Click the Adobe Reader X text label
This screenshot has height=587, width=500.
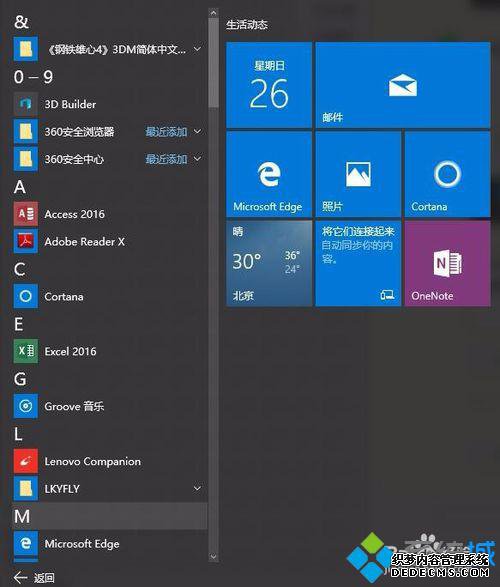(85, 241)
